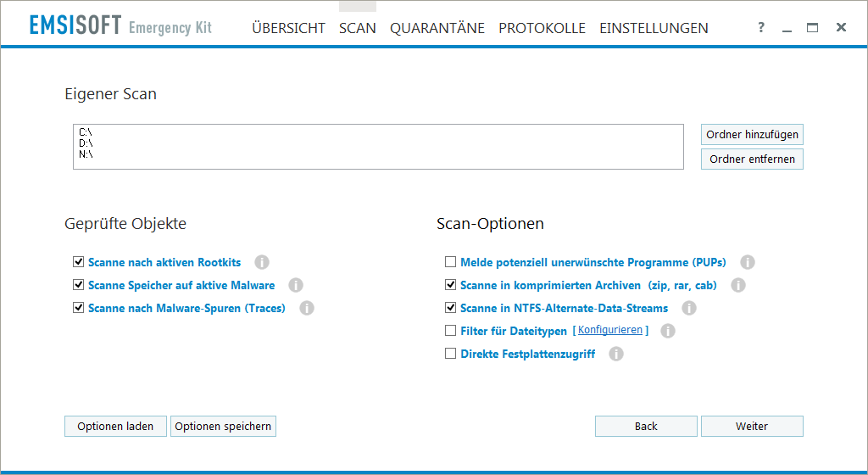This screenshot has width=868, height=475.
Task: Click info icon beside Direkte Festplattenzugriff
Action: 616,354
